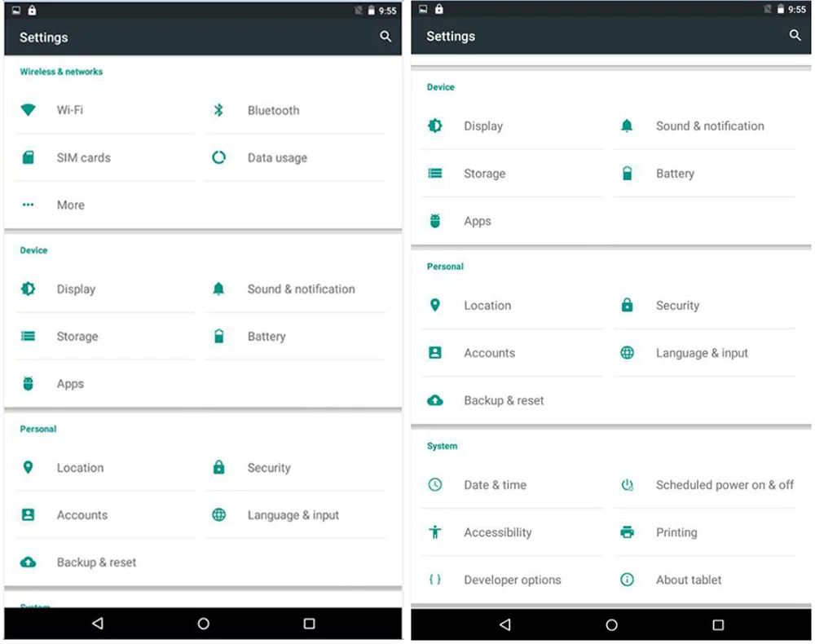This screenshot has width=815, height=644.
Task: Open SIM cards settings
Action: click(x=84, y=157)
